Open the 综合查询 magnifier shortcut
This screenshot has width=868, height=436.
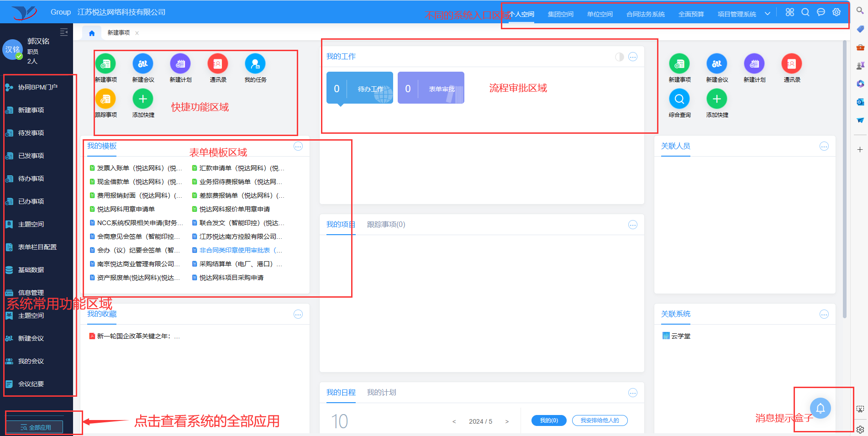coord(679,99)
